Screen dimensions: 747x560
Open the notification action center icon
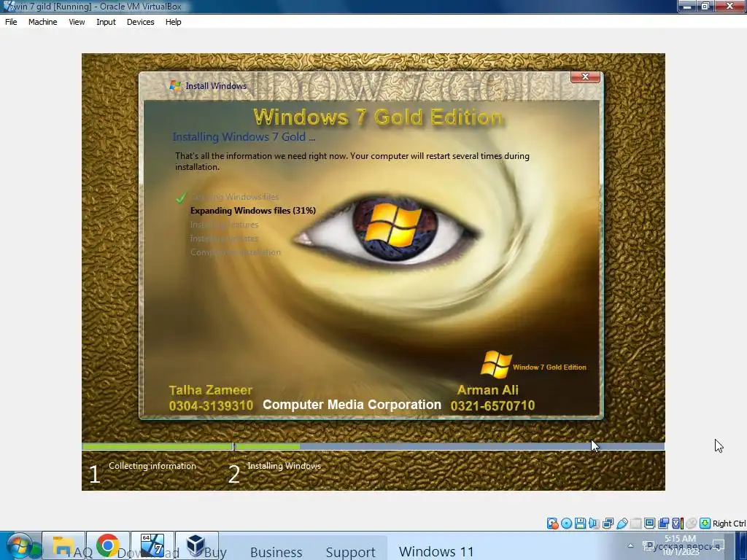pyautogui.click(x=719, y=545)
